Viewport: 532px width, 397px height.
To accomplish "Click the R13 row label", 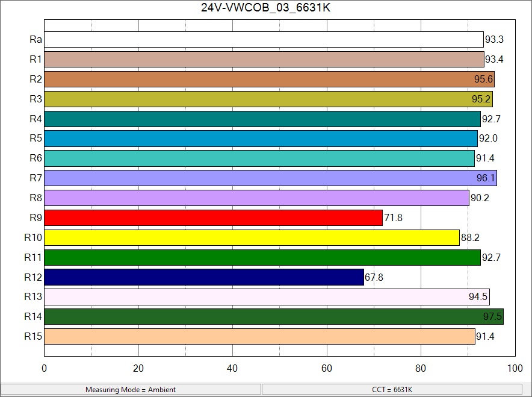I will [x=32, y=296].
